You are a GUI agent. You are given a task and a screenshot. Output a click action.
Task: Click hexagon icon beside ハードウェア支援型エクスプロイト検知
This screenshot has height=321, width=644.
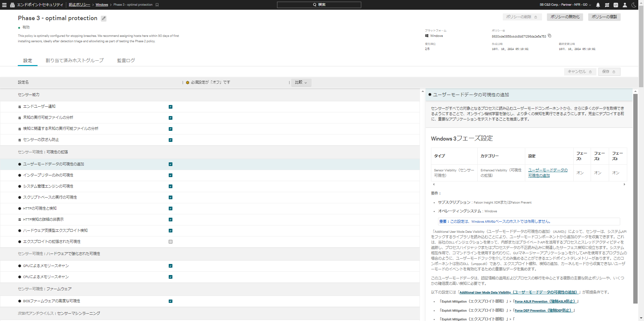[20, 231]
